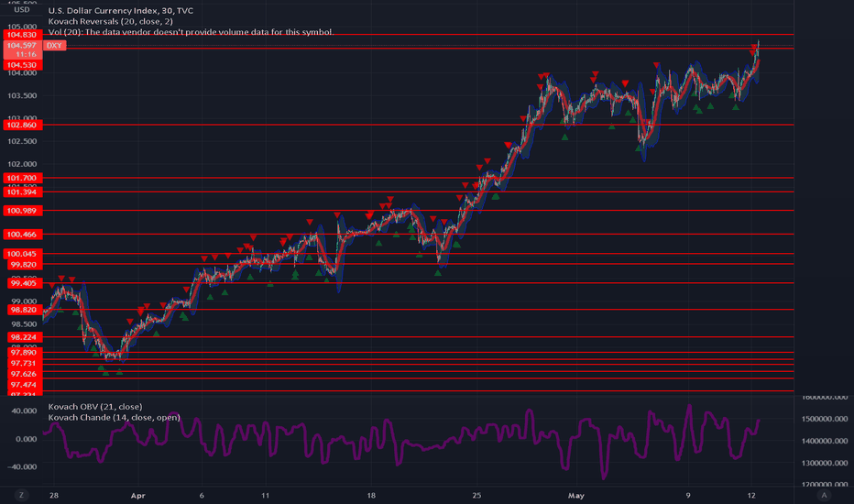The height and width of the screenshot is (504, 854).
Task: Click the 98.820 horizontal level label
Action: [x=24, y=310]
